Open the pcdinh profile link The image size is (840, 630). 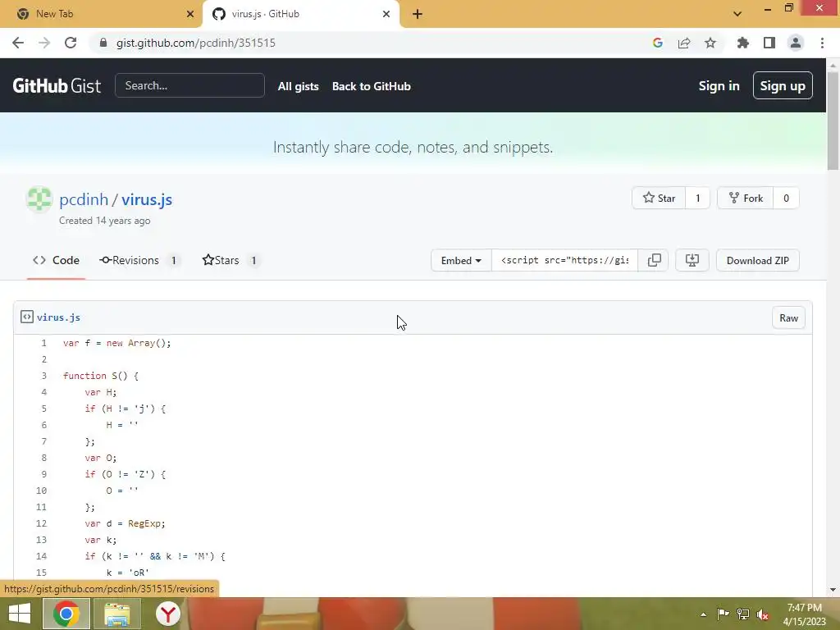84,199
